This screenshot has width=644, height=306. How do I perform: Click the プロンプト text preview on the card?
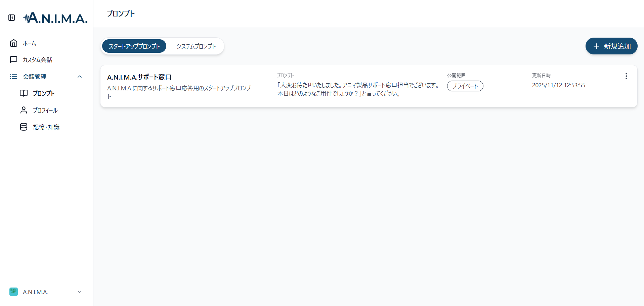[x=358, y=89]
